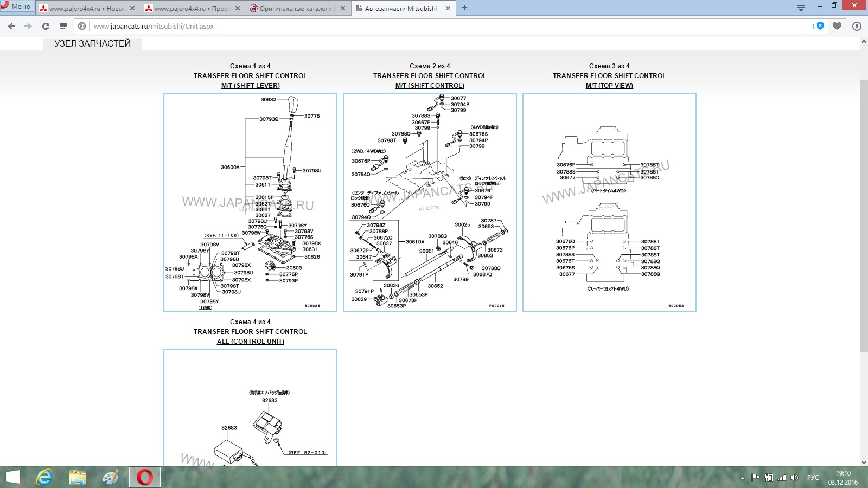Image resolution: width=868 pixels, height=488 pixels.
Task: Open Windows Start menu
Action: (12, 477)
